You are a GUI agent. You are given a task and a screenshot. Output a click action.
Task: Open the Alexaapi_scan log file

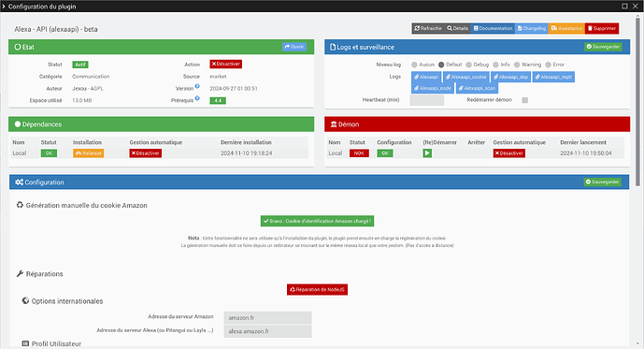(477, 88)
